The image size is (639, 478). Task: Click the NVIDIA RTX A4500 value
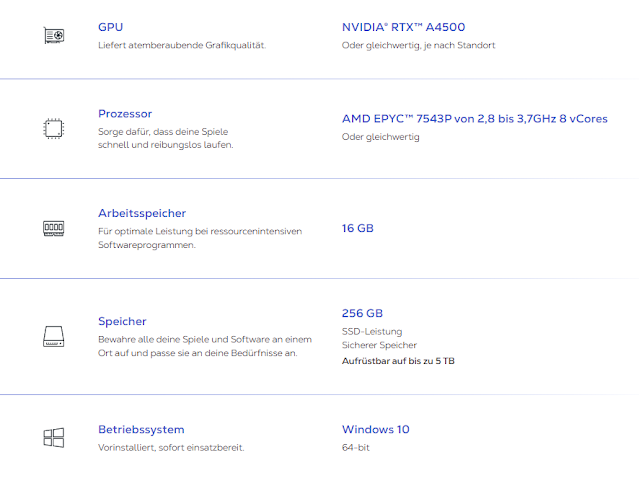403,27
